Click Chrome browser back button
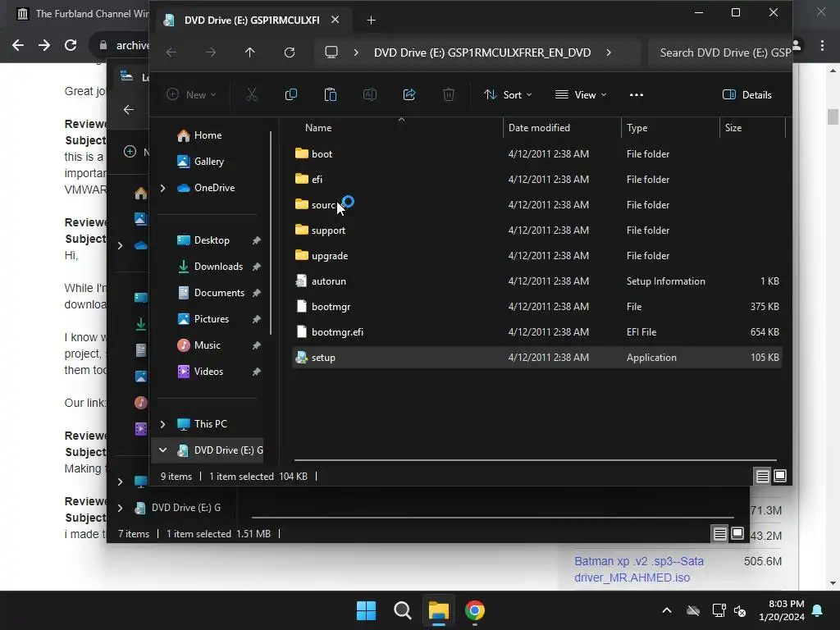This screenshot has height=630, width=840. [x=18, y=46]
